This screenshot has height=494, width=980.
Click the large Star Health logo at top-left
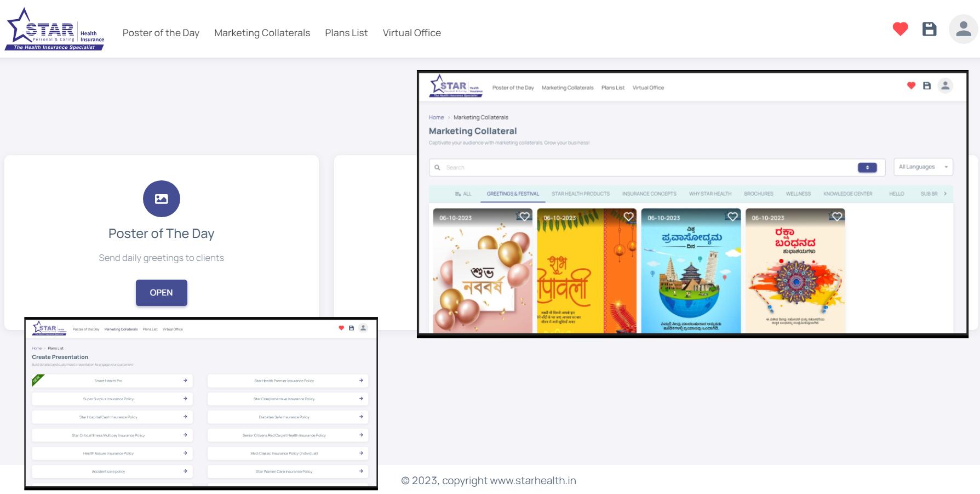tap(54, 30)
